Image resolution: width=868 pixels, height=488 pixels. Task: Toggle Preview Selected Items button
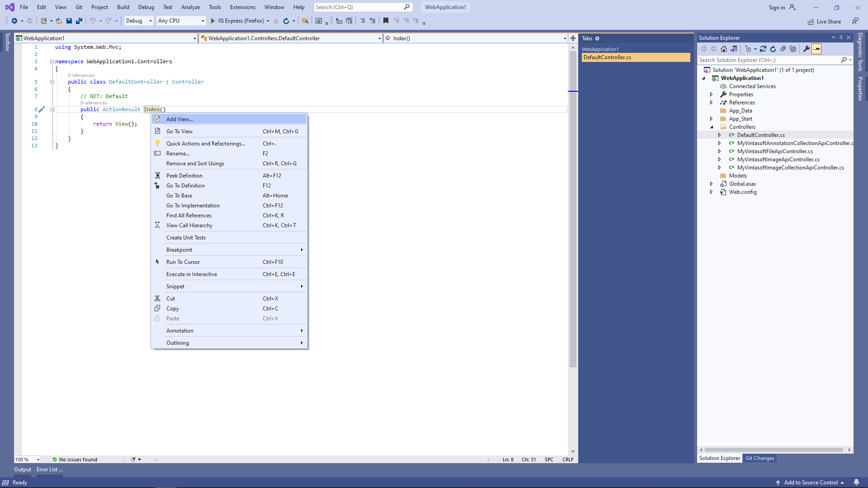point(816,49)
